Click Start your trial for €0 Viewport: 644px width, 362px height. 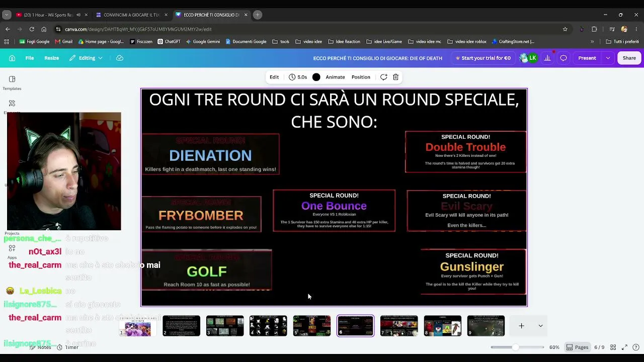483,58
